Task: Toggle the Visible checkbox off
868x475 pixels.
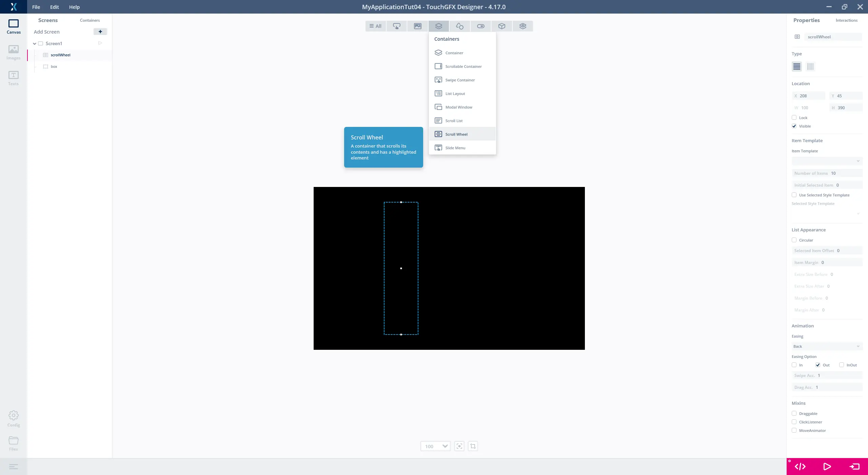Action: pos(794,126)
